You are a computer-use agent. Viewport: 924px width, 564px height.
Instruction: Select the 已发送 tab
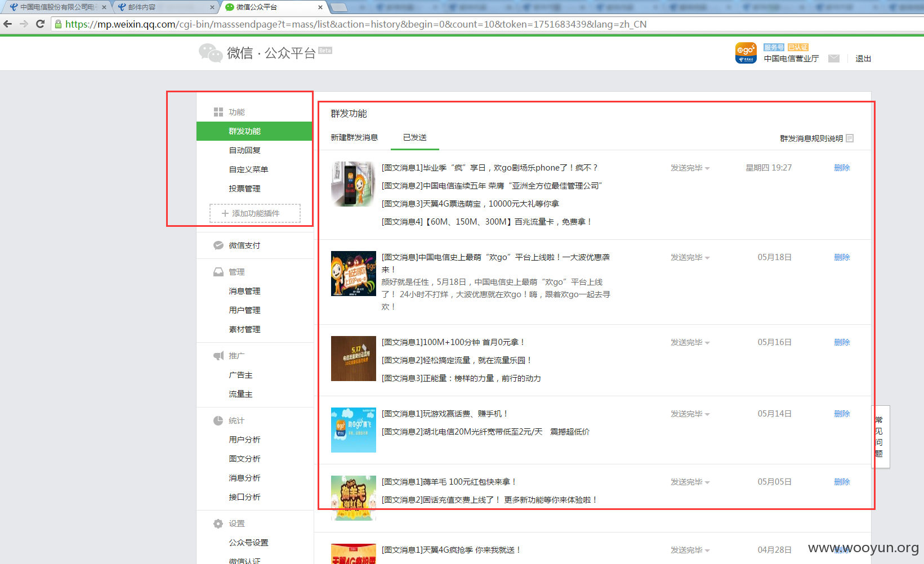pyautogui.click(x=415, y=137)
